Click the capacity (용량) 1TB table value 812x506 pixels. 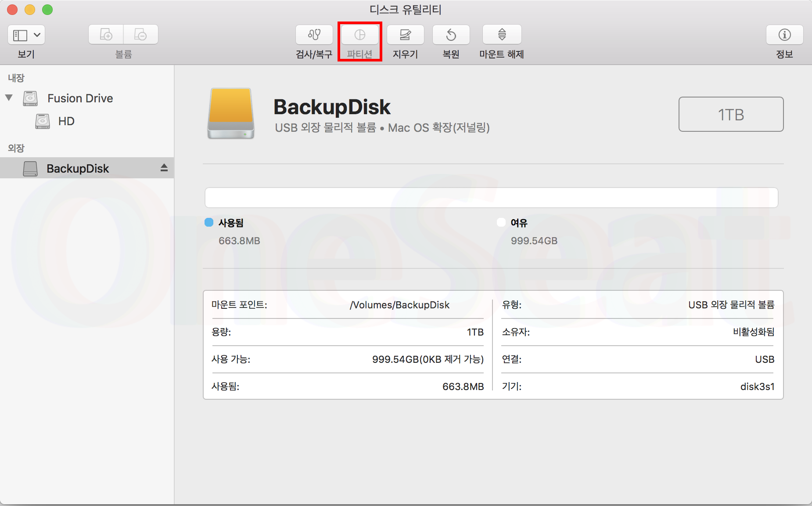coord(475,332)
